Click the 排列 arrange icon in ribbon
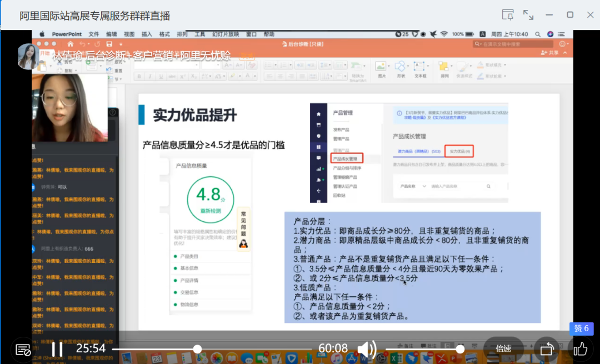 [444, 67]
